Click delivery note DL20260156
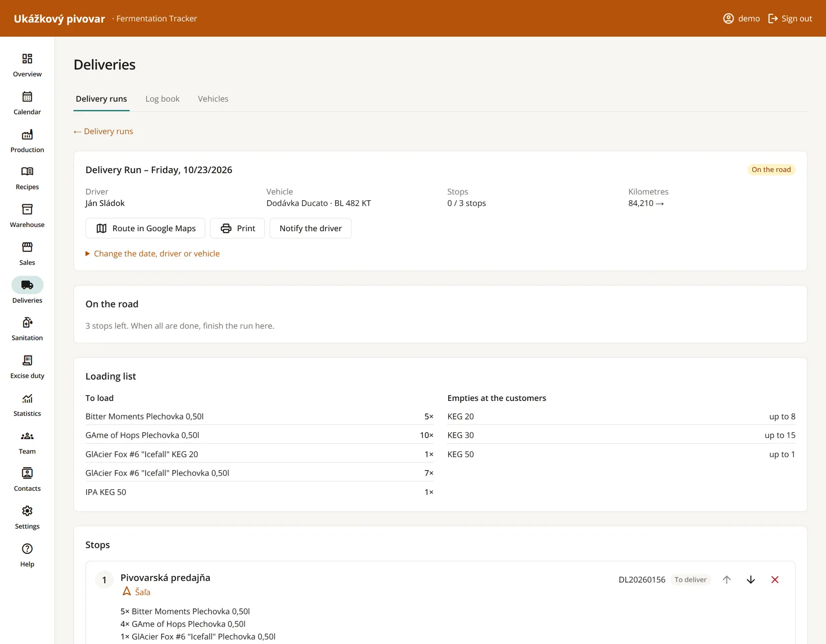 tap(642, 579)
